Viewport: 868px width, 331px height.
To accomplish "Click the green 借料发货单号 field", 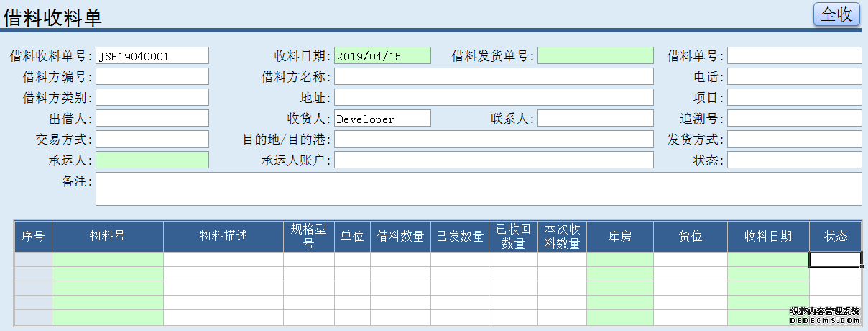I will [596, 56].
